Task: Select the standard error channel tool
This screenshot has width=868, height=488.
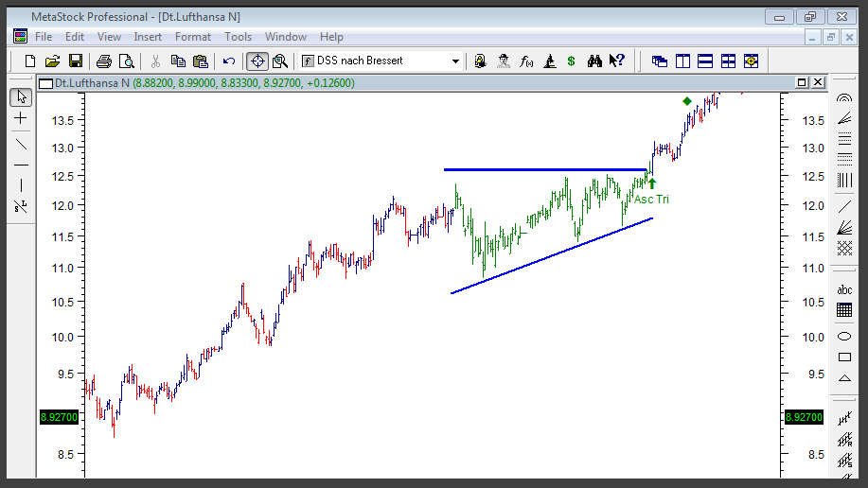Action: 844,461
